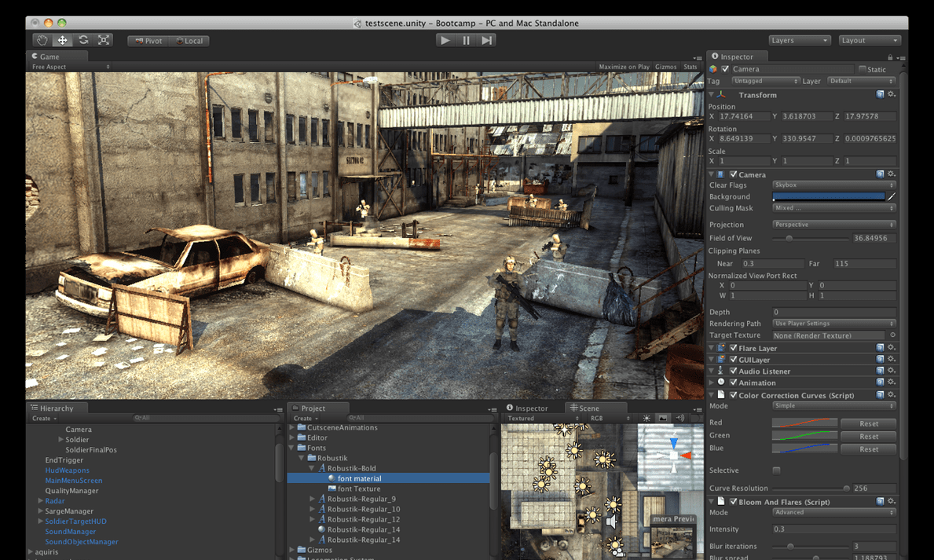Reset the Blue curve
The image size is (934, 560).
click(x=869, y=449)
